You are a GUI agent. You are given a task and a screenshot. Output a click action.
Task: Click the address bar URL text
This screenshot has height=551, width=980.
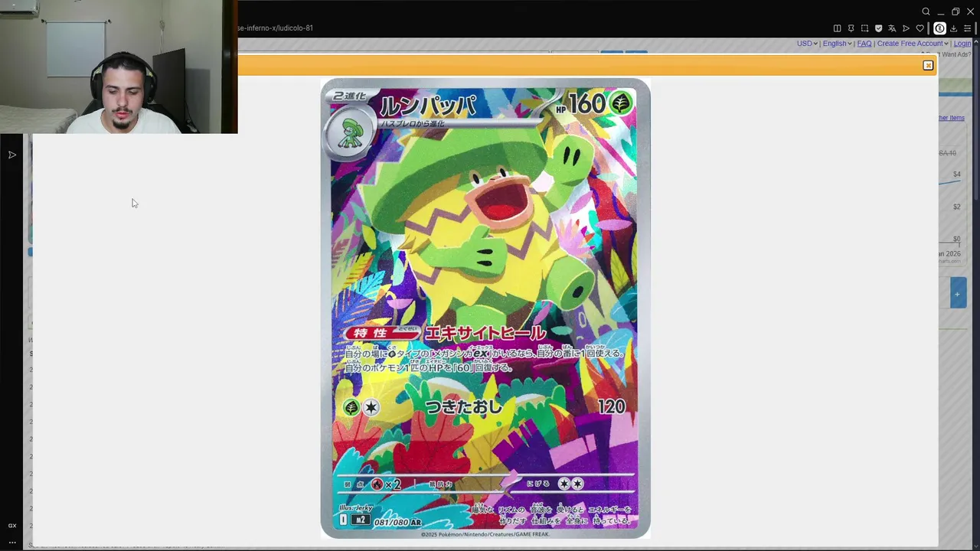pyautogui.click(x=276, y=28)
